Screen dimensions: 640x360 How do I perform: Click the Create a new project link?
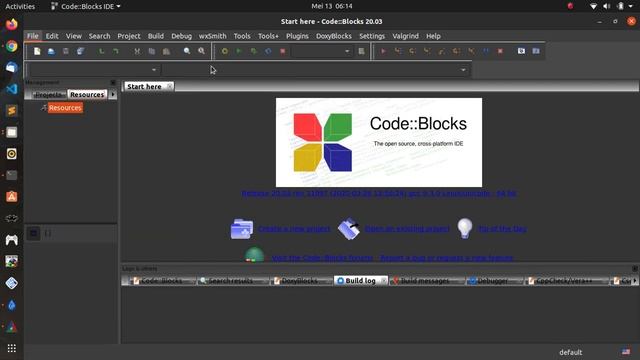(x=294, y=229)
